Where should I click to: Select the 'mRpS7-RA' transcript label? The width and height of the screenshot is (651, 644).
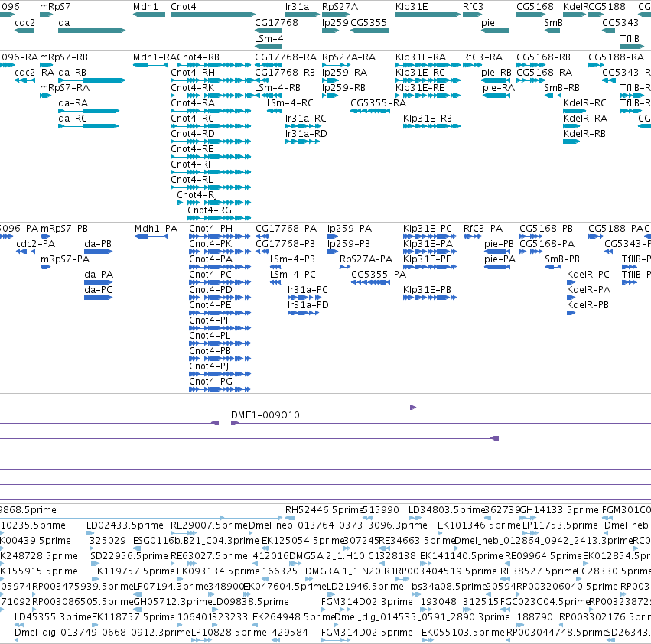coord(65,88)
